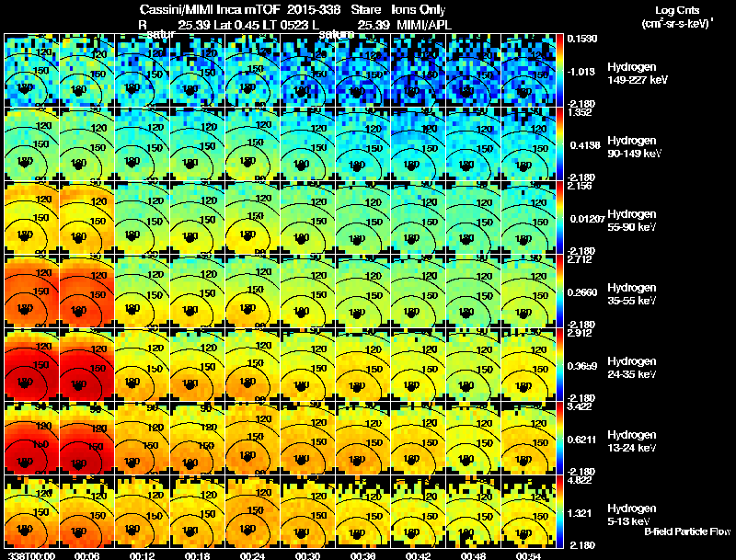Click the Hydrogen 24-35 keV color bar
The image size is (736, 560).
coord(559,364)
